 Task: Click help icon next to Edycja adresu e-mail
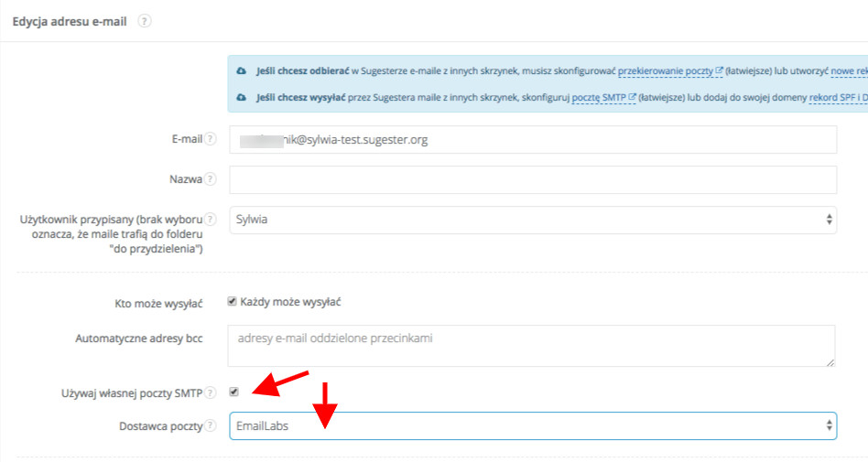[144, 22]
